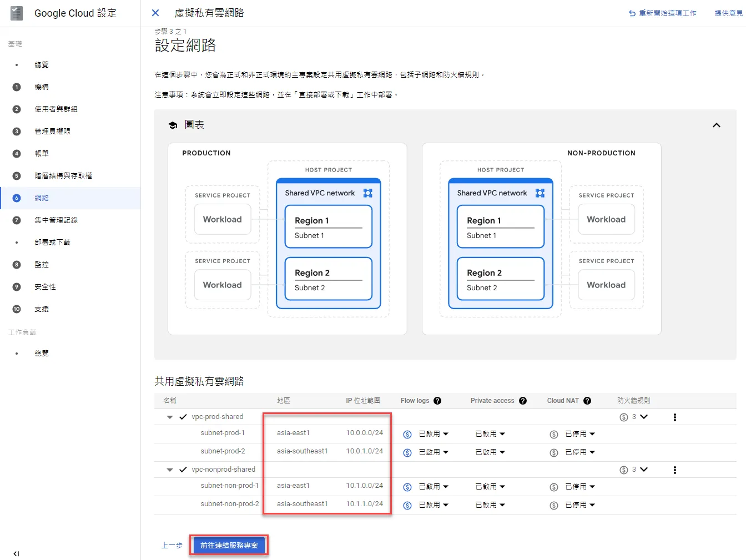Open 總覽 under 工作負載 section

42,354
